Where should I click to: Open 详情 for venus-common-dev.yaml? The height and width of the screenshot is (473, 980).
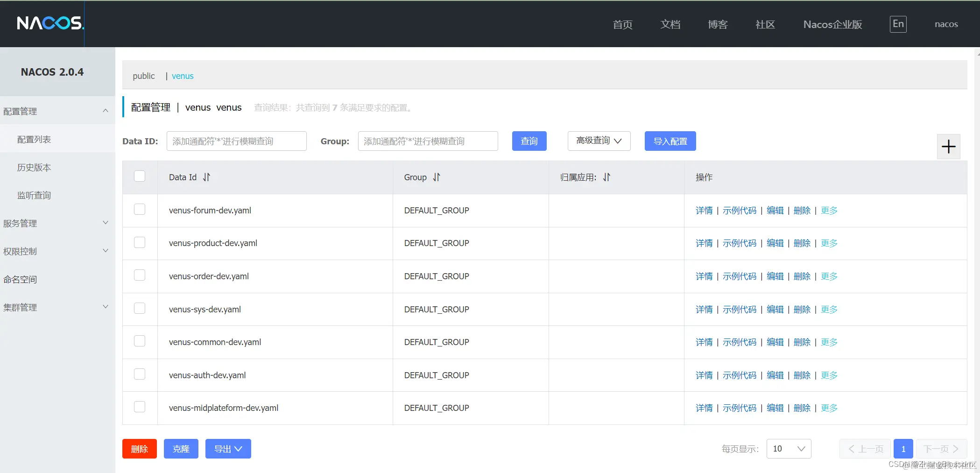[704, 342]
